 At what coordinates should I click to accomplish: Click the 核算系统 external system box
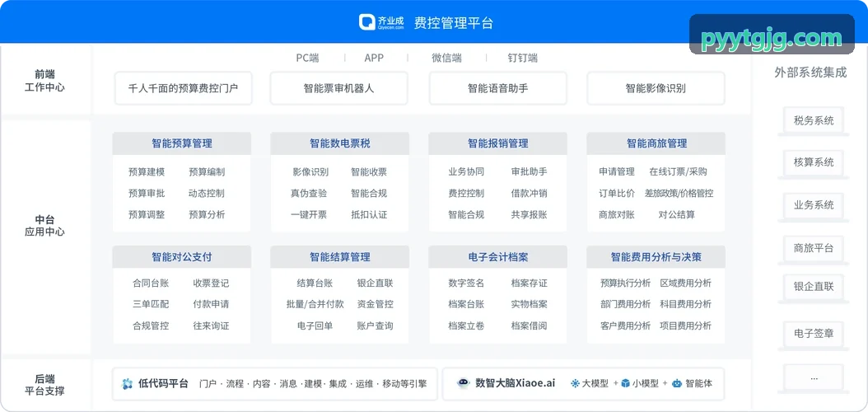(813, 162)
